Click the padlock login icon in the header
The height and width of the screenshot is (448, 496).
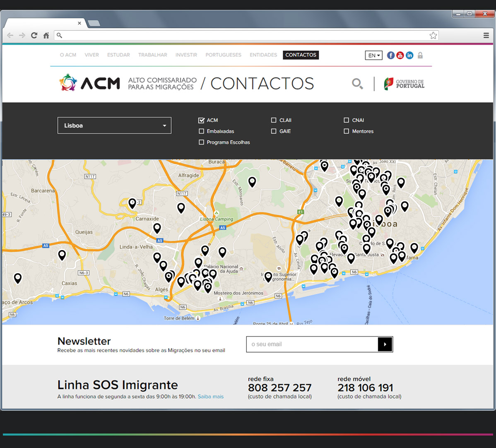coord(420,55)
